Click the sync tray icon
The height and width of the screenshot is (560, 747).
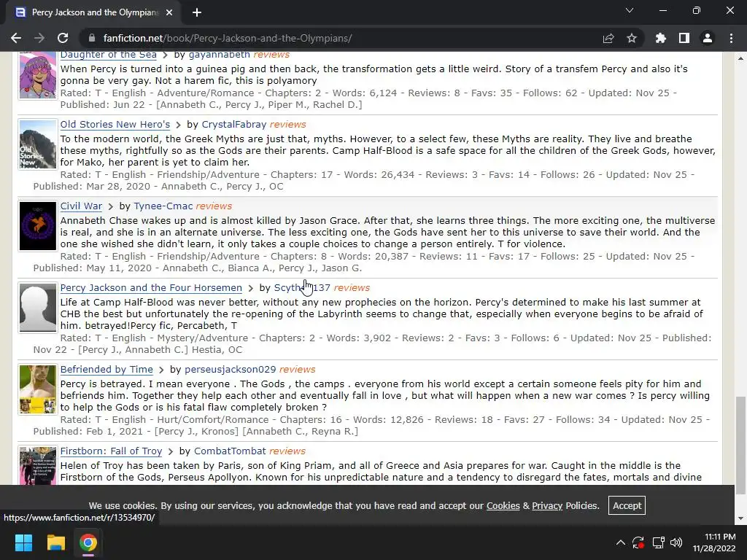coord(638,542)
